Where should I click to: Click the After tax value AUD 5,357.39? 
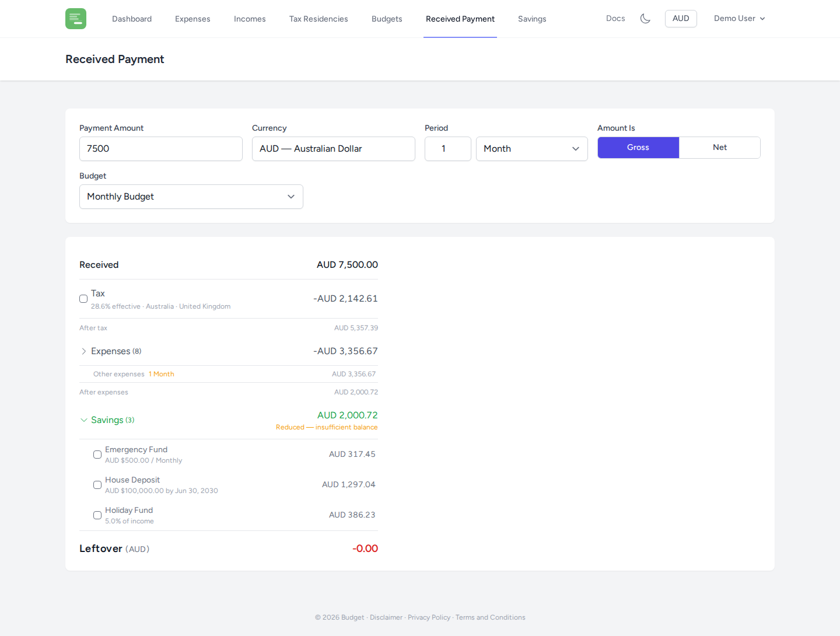356,328
